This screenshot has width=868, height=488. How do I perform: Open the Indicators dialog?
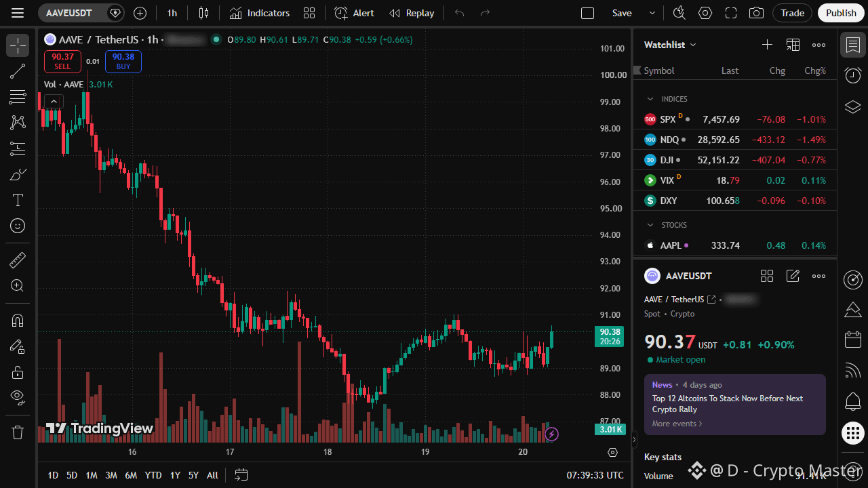[260, 13]
